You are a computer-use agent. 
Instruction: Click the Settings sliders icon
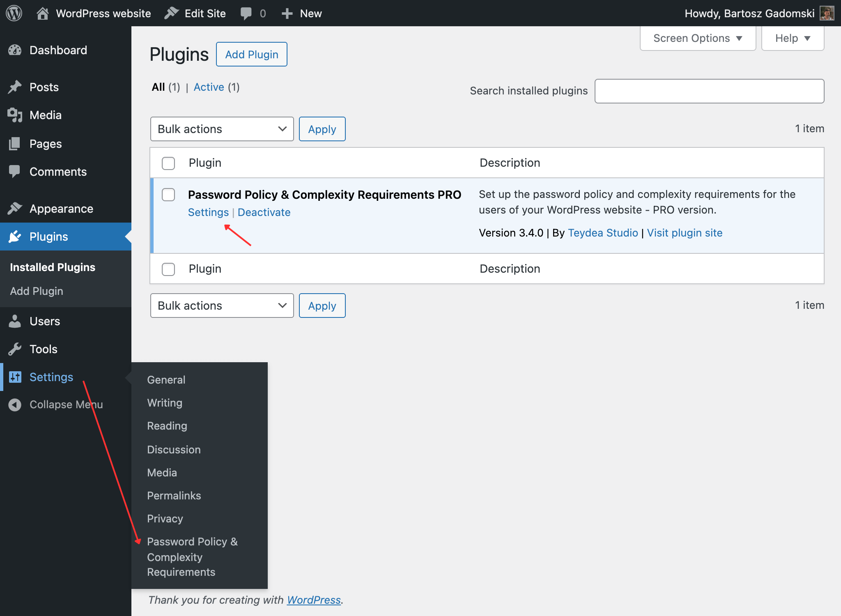click(x=15, y=377)
